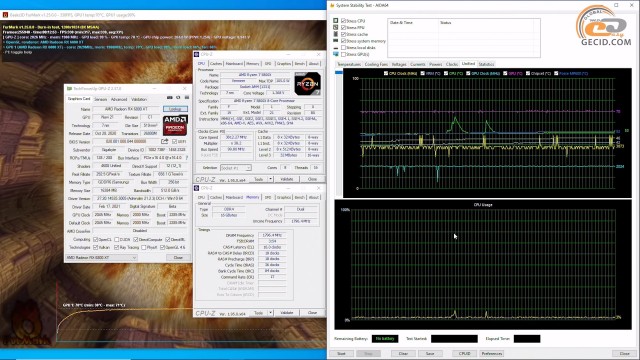640x360 pixels.
Task: Toggle OpenCL checkbox in GPU-Z
Action: click(x=96, y=240)
